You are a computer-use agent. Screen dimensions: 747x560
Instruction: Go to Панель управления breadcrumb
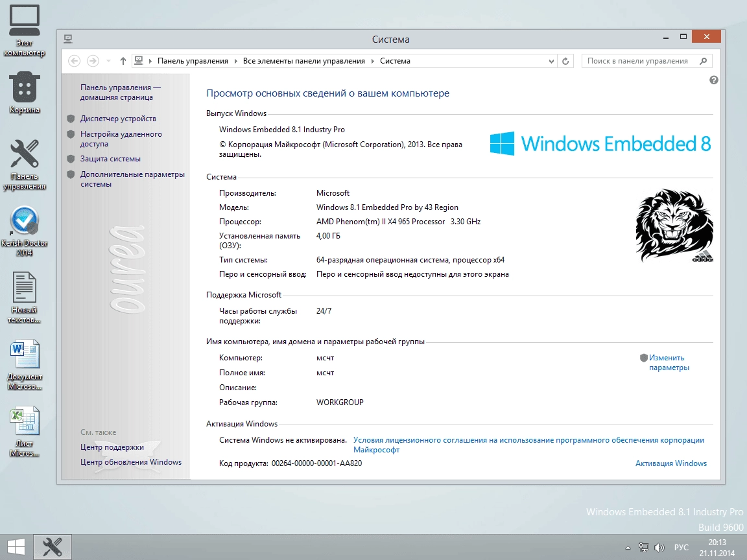point(193,61)
